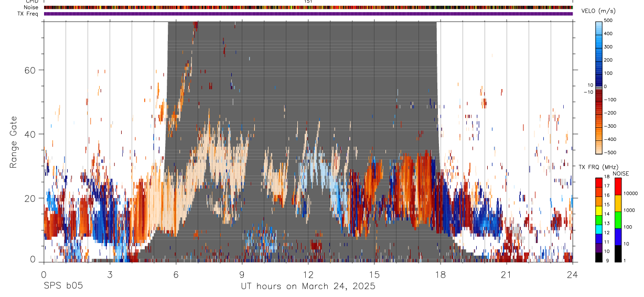The height and width of the screenshot is (297, 644).
Task: Click the x-axis tick label 6
Action: click(176, 274)
